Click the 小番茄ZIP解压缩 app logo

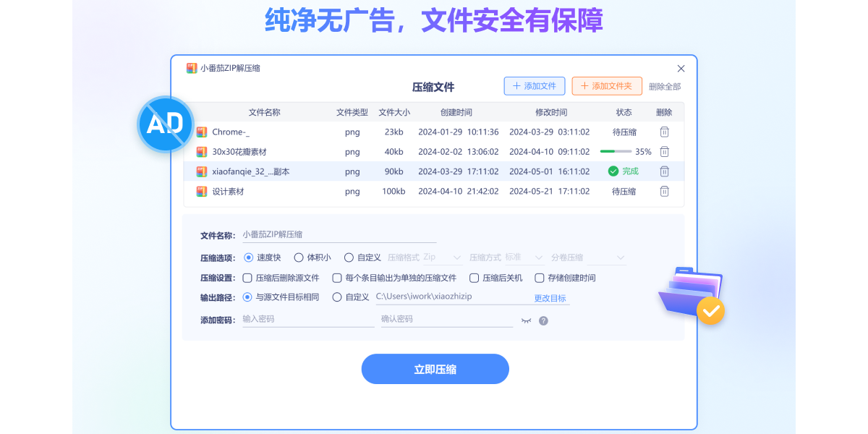(x=192, y=68)
